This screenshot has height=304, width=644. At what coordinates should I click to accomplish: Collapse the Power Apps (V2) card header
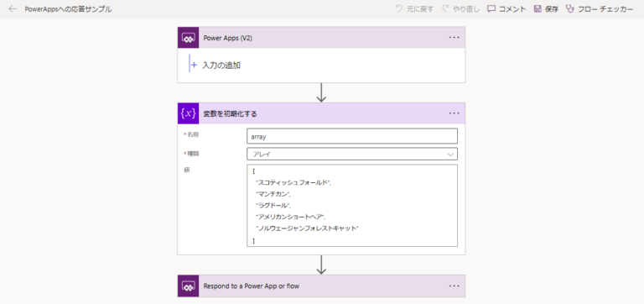321,38
